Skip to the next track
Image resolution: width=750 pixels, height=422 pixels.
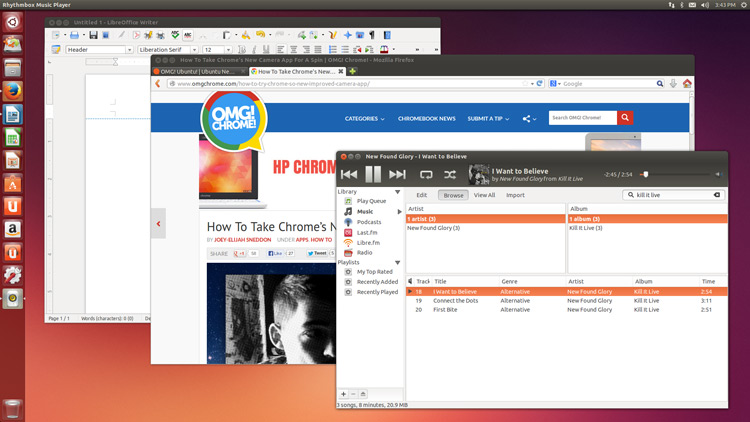[397, 175]
